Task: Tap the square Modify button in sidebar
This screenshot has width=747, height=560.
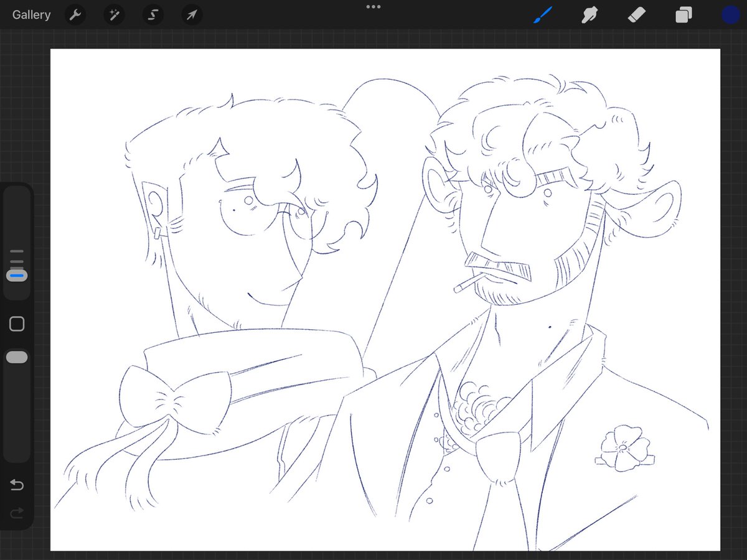Action: [x=17, y=324]
